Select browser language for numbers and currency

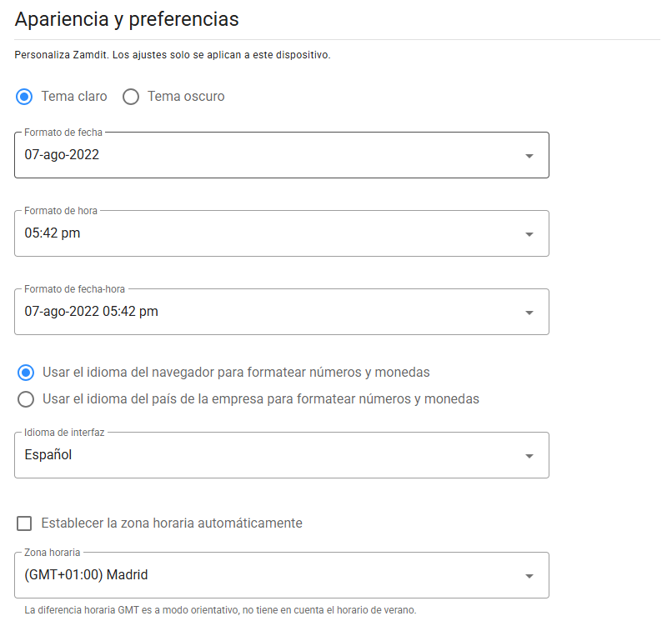25,373
